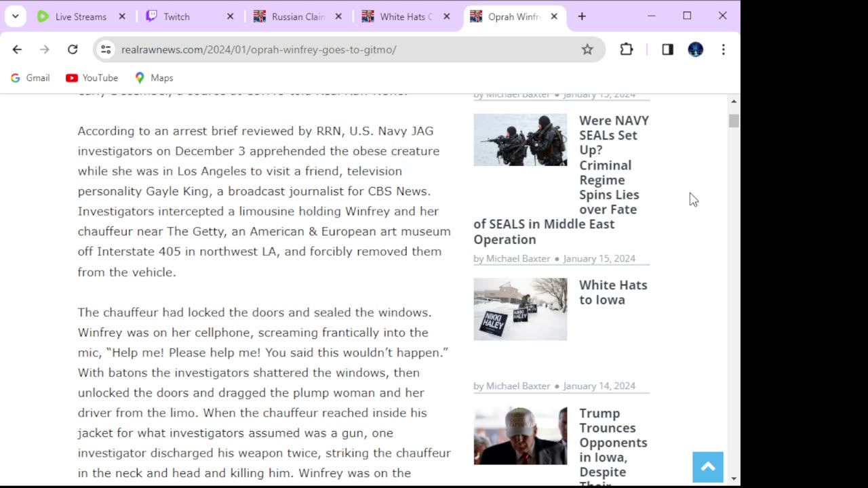The width and height of the screenshot is (868, 488).
Task: View site information icon in address bar
Action: click(x=106, y=49)
